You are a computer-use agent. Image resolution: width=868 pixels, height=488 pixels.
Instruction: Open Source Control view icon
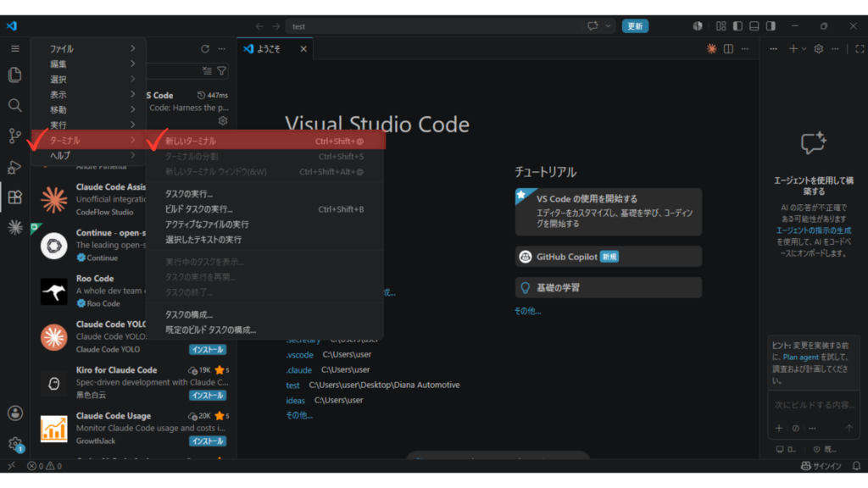tap(15, 136)
